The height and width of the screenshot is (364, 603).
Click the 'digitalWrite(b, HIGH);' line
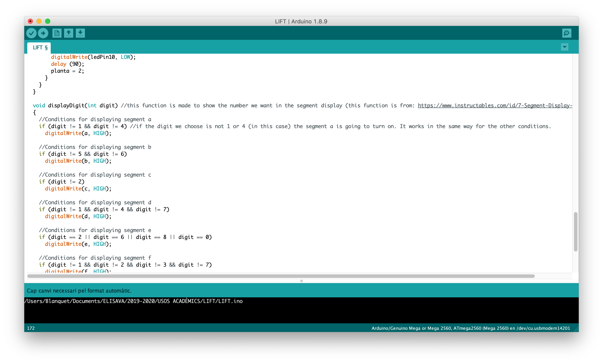coord(78,161)
